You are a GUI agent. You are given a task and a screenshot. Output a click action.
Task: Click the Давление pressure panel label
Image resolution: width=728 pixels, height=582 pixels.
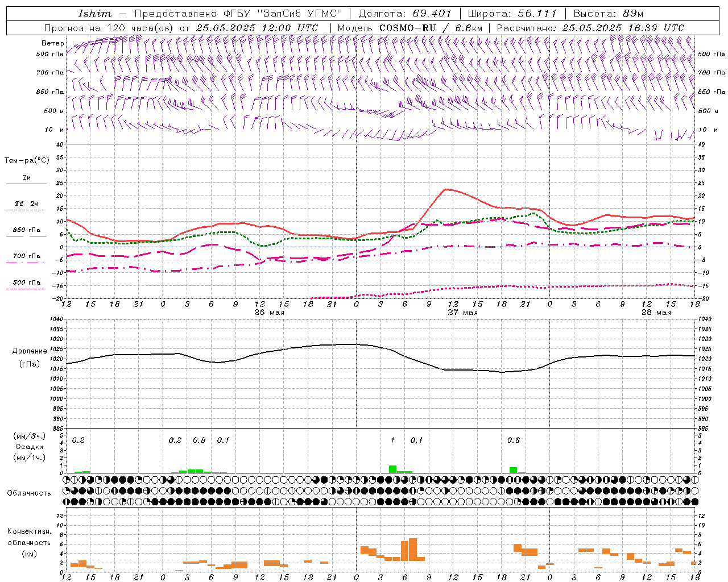30,351
